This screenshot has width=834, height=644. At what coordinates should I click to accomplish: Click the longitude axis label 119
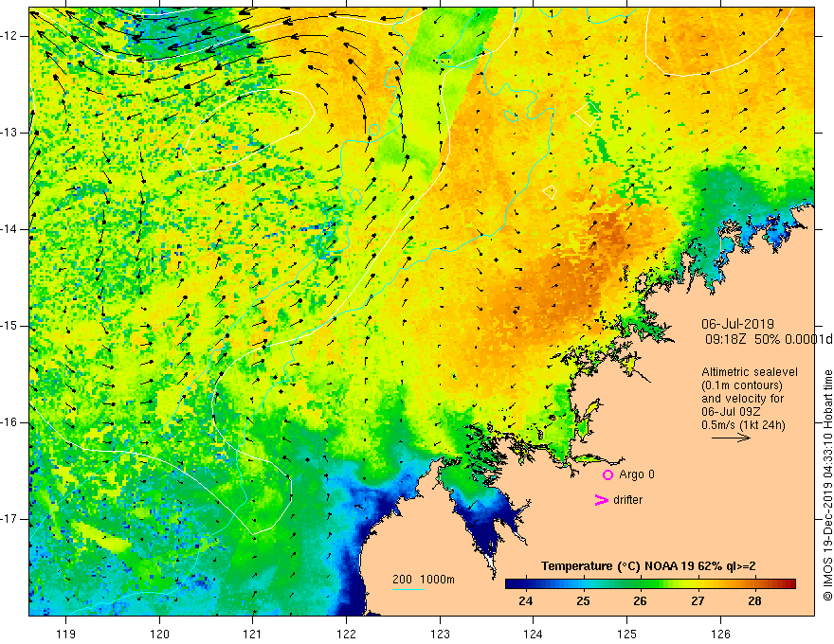66,634
